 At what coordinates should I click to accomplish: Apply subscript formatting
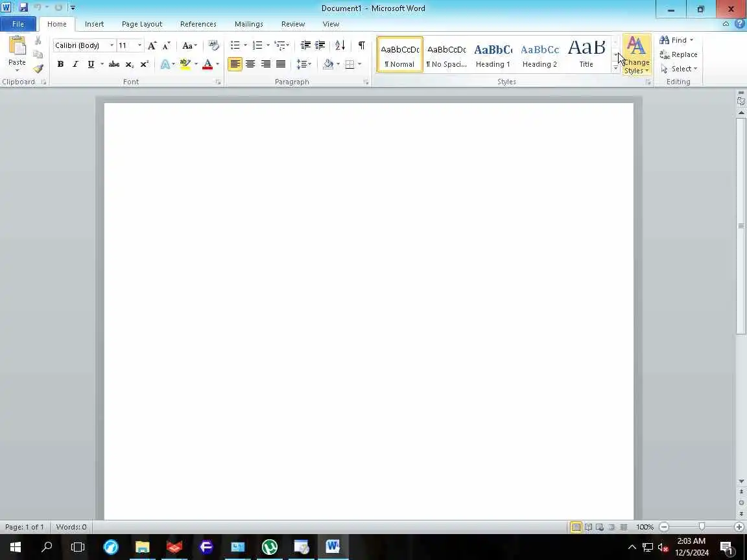130,64
